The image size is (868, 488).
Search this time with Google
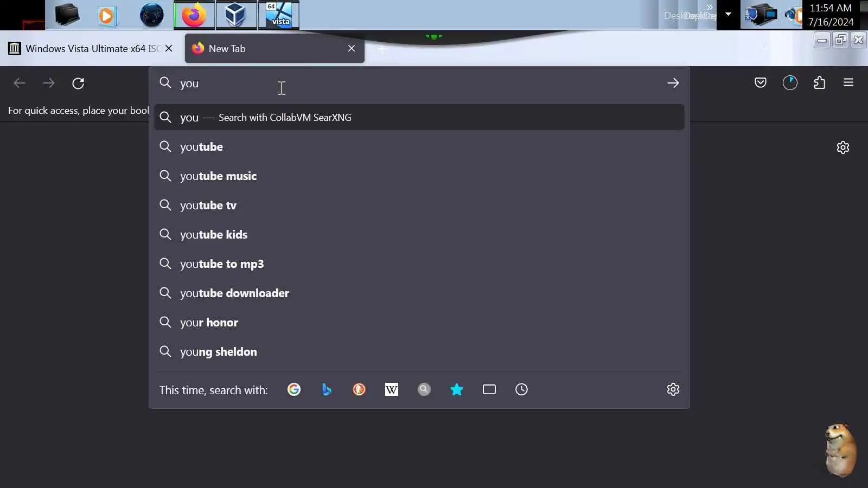point(294,389)
